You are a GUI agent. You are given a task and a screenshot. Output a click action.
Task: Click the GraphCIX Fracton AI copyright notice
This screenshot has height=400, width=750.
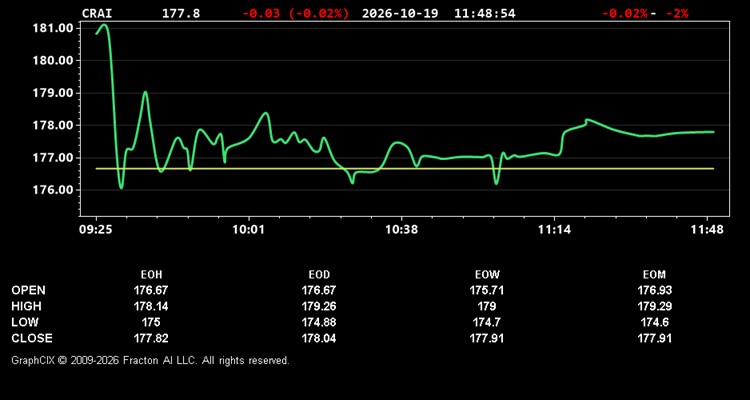point(150,360)
